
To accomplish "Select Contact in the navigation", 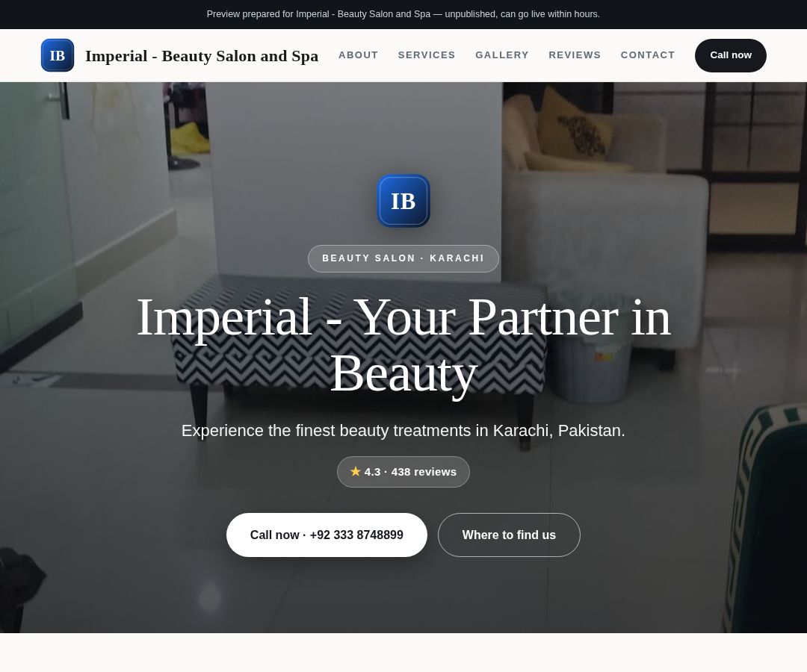I will [x=647, y=55].
